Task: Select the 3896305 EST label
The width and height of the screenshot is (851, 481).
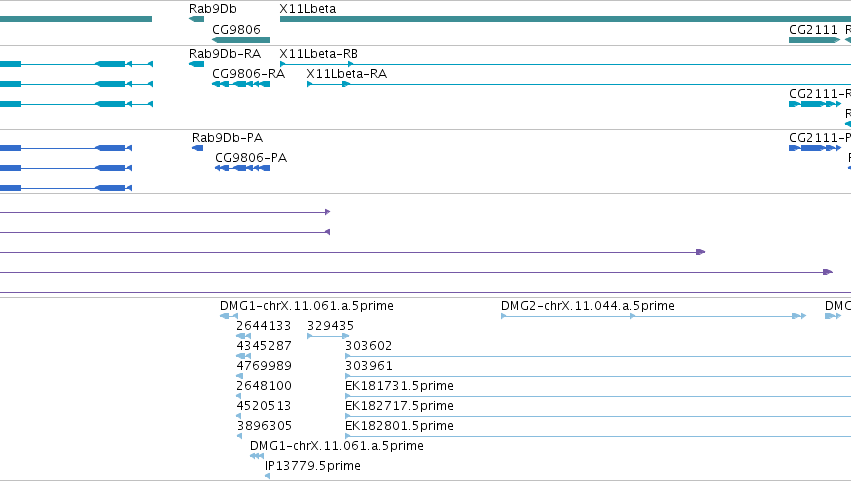Action: coord(264,426)
